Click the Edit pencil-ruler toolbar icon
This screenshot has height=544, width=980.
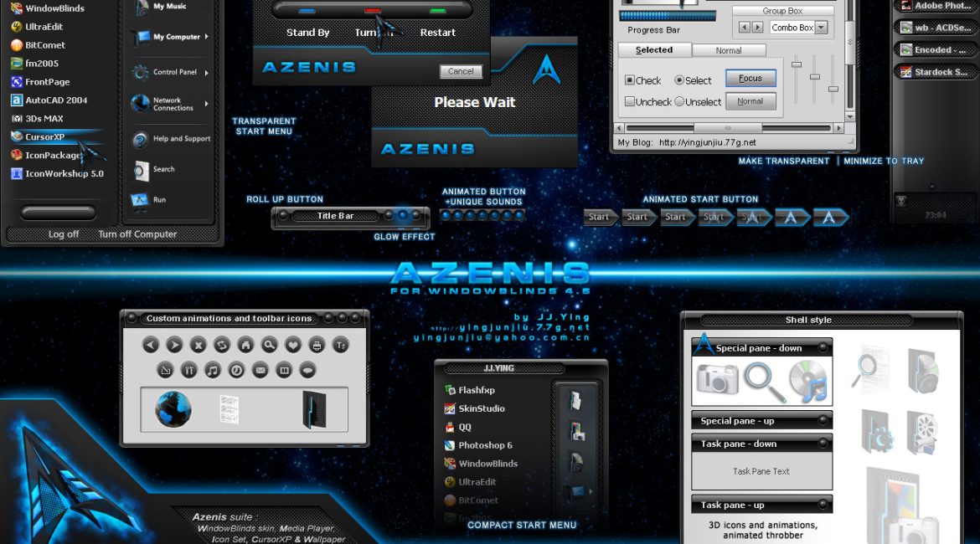166,371
